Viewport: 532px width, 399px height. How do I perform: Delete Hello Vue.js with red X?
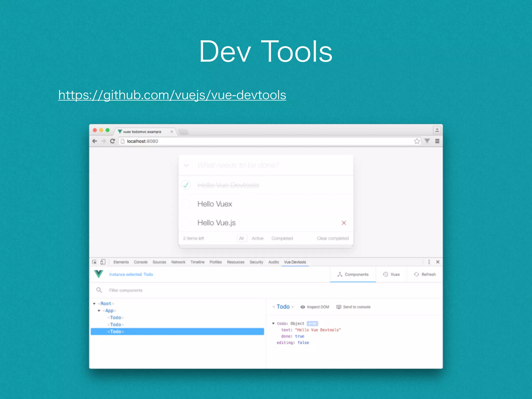coord(344,223)
